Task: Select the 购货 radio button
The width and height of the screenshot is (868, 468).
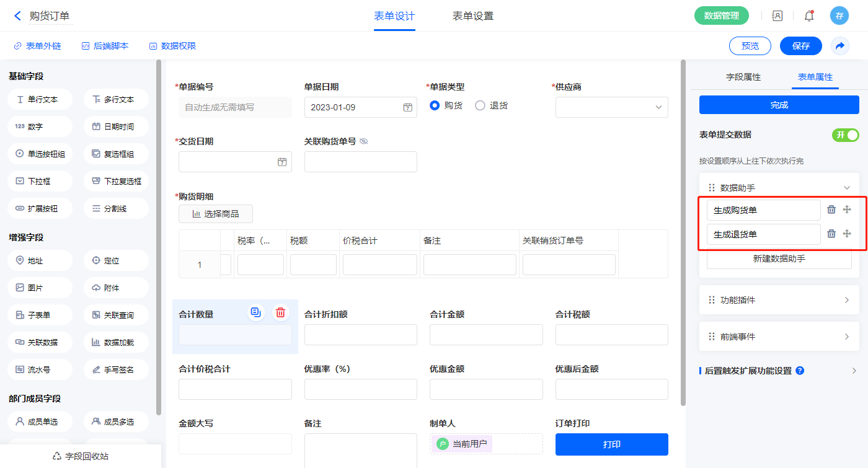Action: tap(435, 105)
